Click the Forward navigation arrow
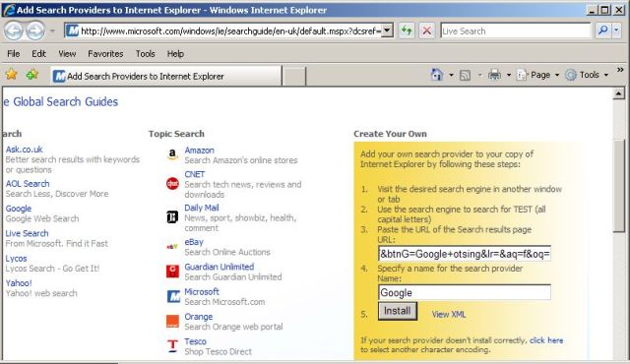630x364 pixels. (x=35, y=30)
